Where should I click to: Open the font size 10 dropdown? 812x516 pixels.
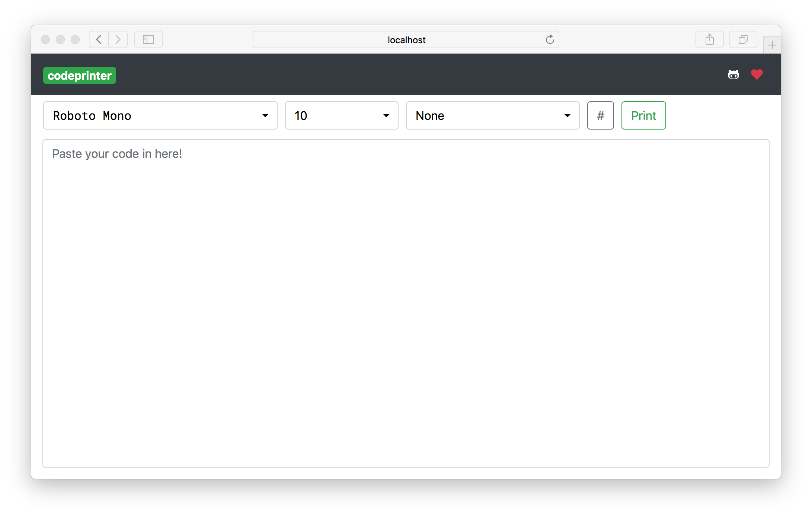(x=341, y=115)
